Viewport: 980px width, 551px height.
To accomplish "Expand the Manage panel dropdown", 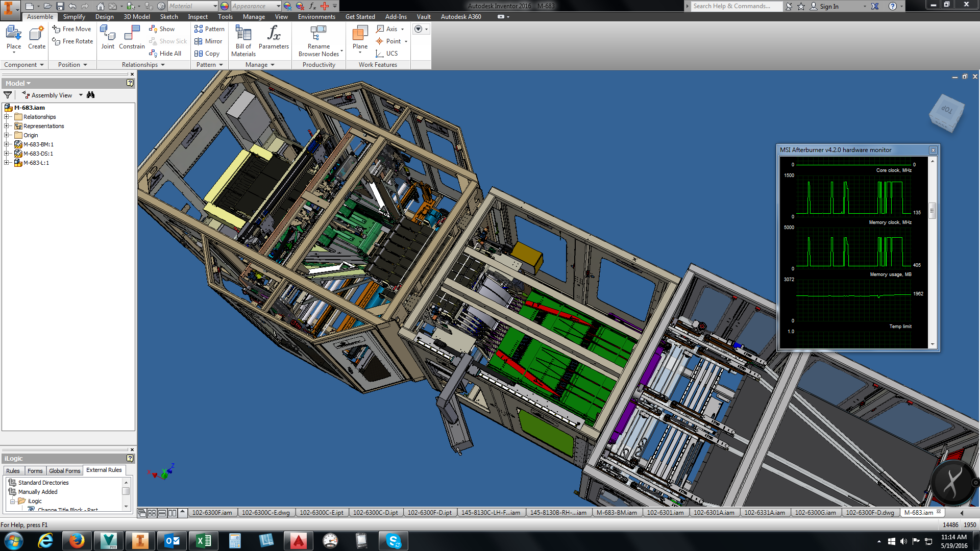I will [x=260, y=65].
